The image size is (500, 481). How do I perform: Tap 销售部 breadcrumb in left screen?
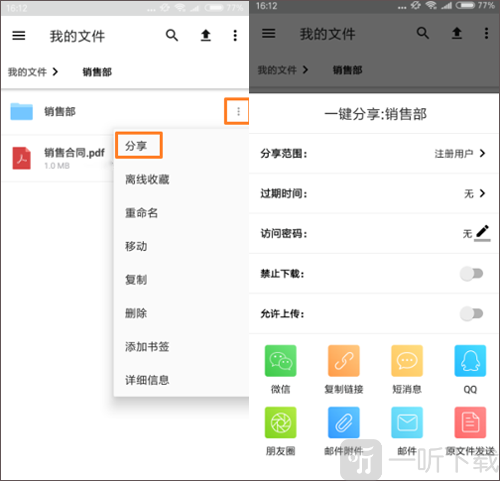click(x=97, y=72)
